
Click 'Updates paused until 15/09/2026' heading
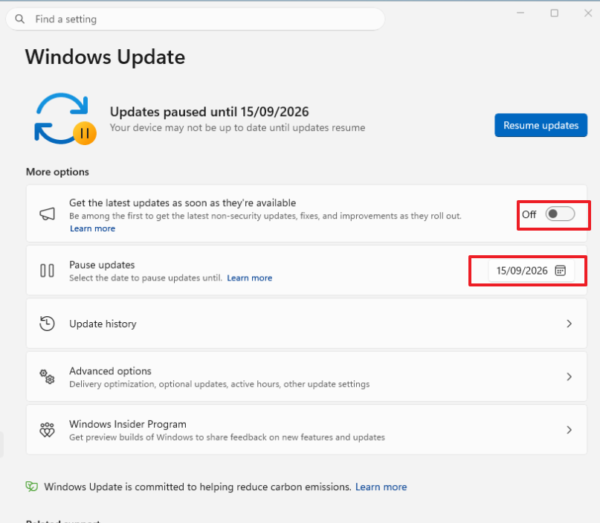tap(209, 112)
